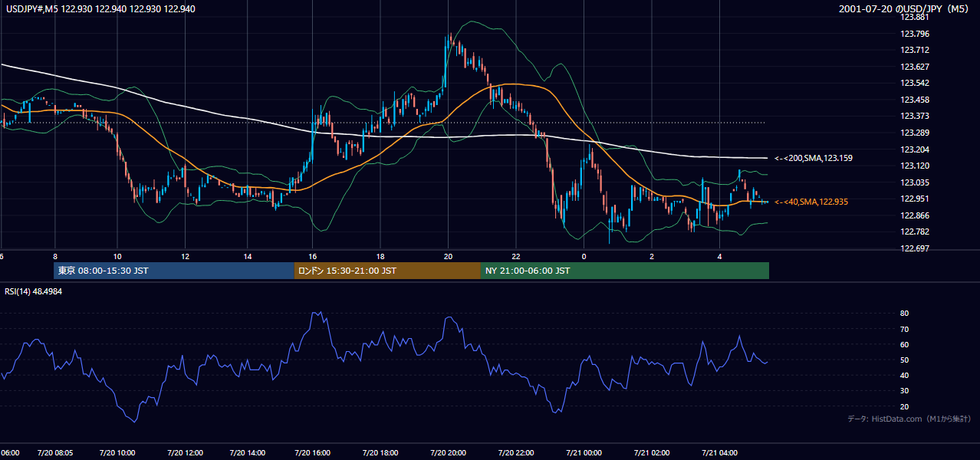The height and width of the screenshot is (460, 980).
Task: Click price axis label 123.120
Action: point(914,166)
